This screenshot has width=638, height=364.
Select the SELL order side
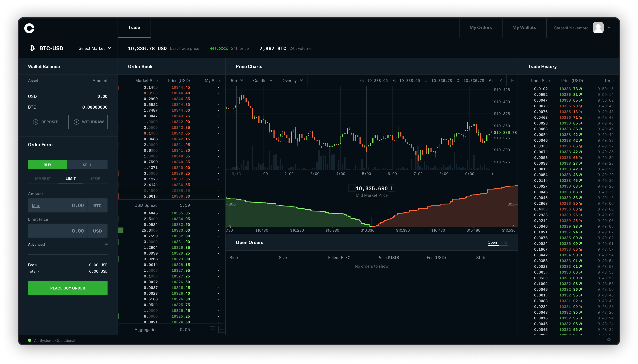[87, 164]
